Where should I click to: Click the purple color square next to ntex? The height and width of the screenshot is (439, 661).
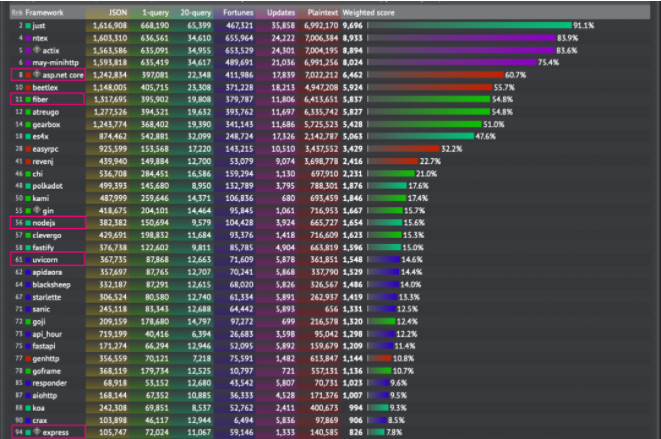(x=28, y=38)
